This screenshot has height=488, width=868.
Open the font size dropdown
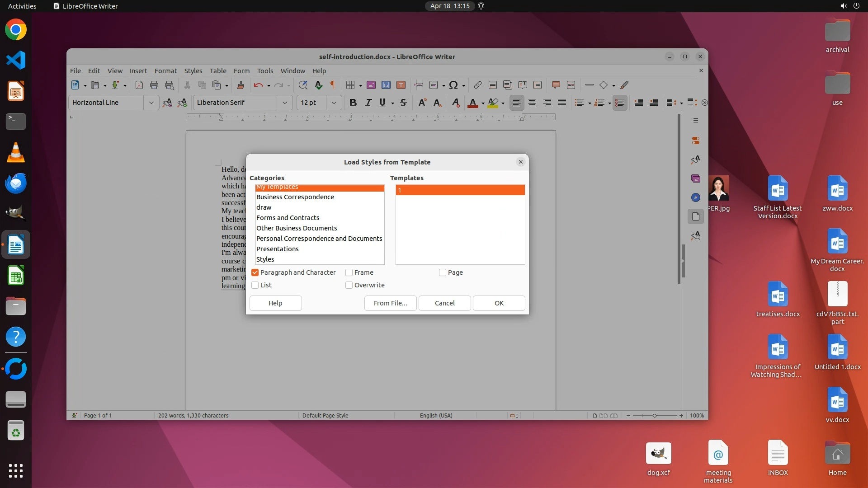334,103
